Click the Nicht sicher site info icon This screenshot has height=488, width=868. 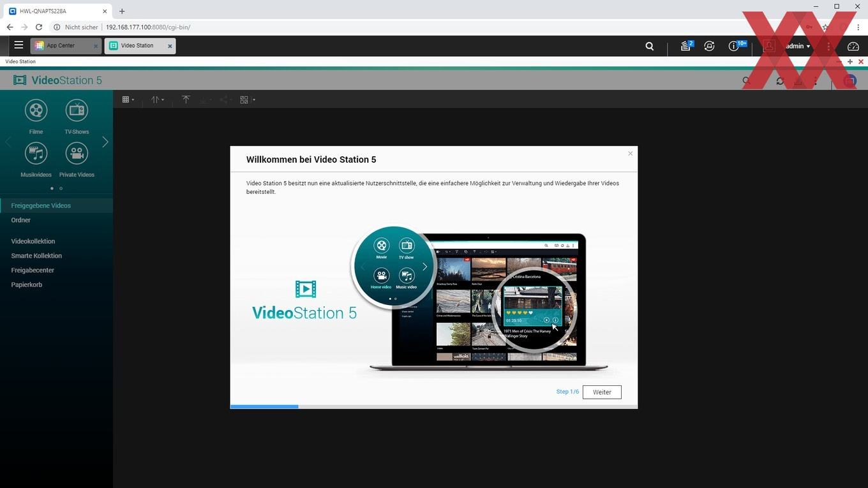[x=57, y=27]
